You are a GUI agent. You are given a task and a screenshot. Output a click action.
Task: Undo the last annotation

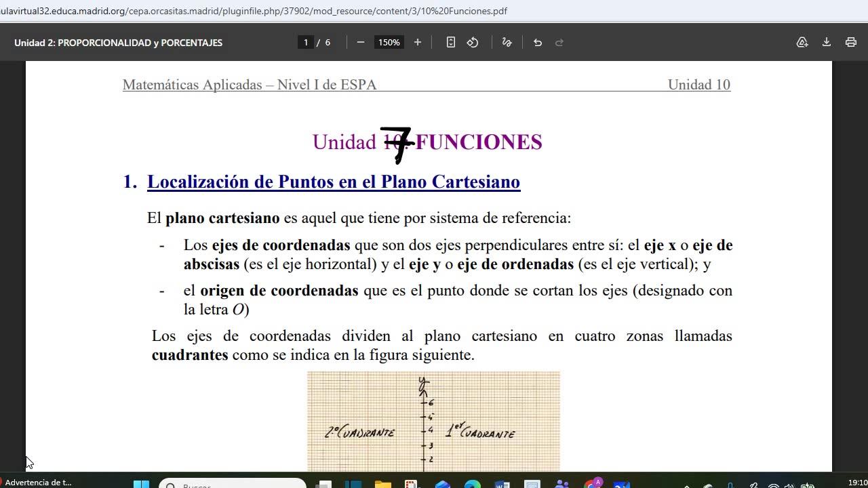(538, 42)
